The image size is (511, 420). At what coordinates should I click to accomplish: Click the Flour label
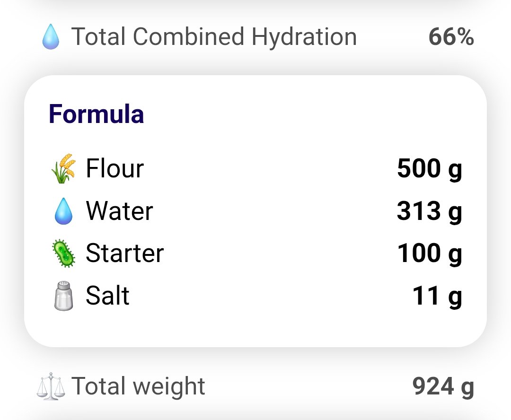click(115, 168)
